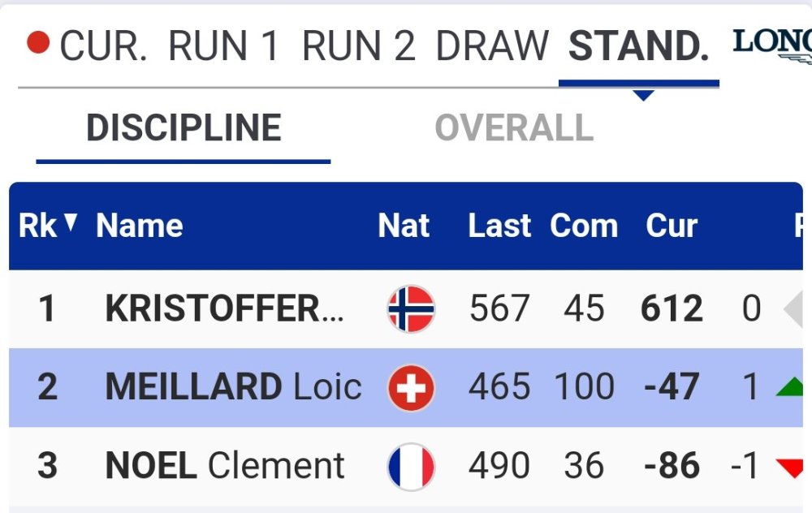Screen dimensions: 812x513
Task: Open the RUN 1 tab
Action: pos(223,46)
